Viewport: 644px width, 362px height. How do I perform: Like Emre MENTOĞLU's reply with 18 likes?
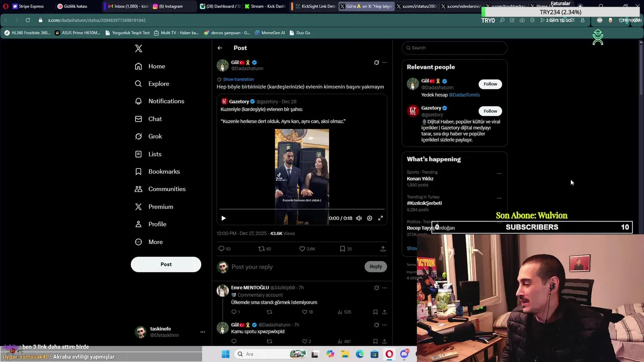[307, 312]
